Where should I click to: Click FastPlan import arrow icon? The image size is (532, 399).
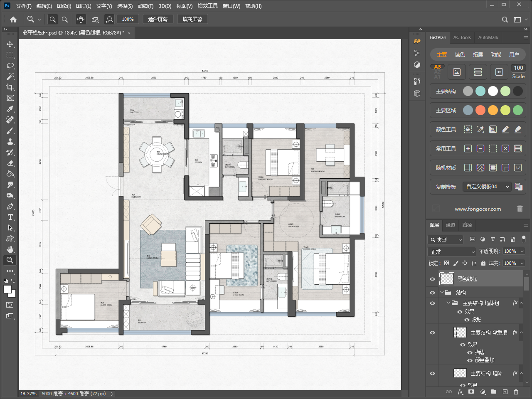point(499,72)
